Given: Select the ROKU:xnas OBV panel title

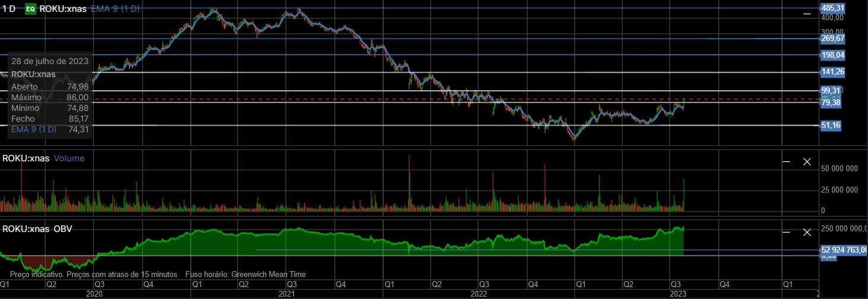Looking at the screenshot, I should tap(37, 228).
